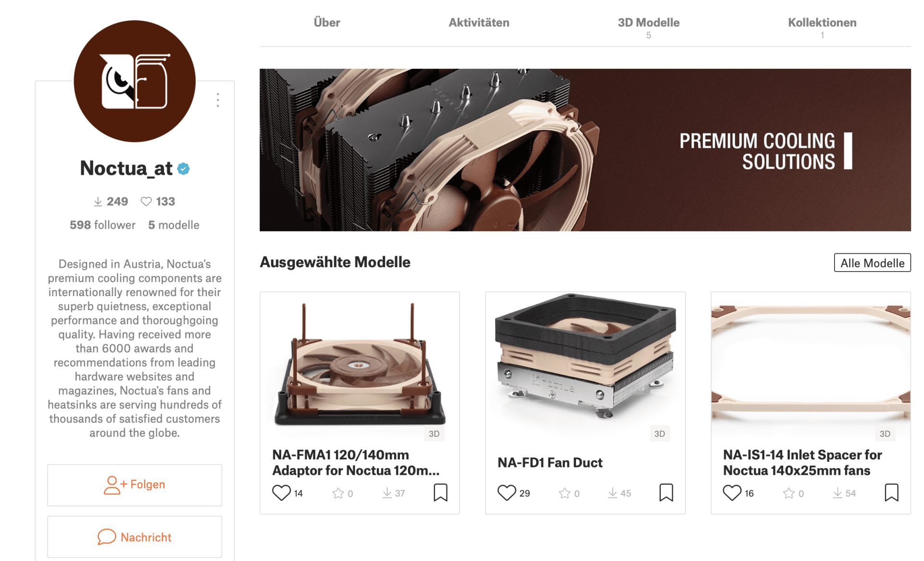Bookmark the NA-FD1 Fan Duct model

[x=666, y=493]
